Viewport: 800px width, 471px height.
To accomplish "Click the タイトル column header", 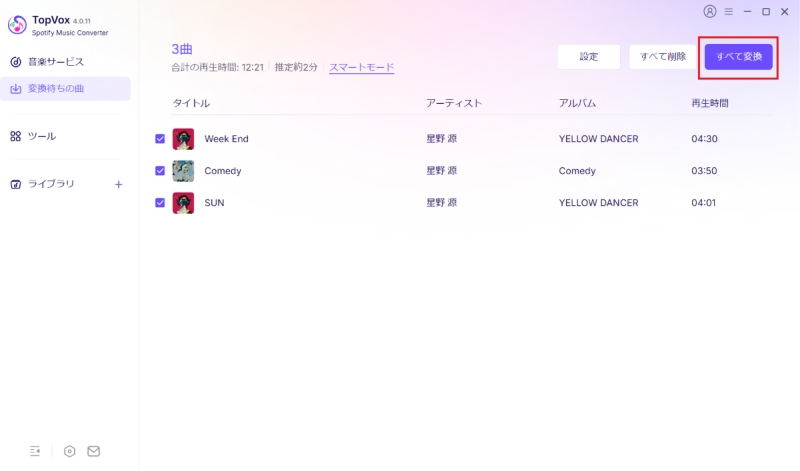I will pos(191,103).
